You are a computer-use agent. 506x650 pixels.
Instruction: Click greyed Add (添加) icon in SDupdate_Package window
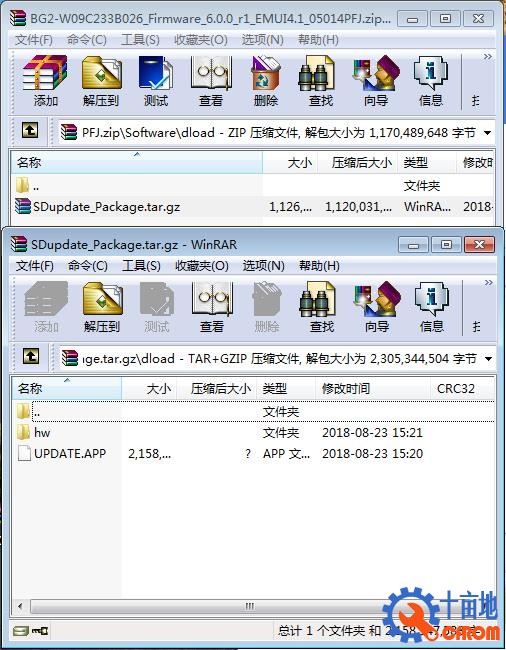click(46, 307)
